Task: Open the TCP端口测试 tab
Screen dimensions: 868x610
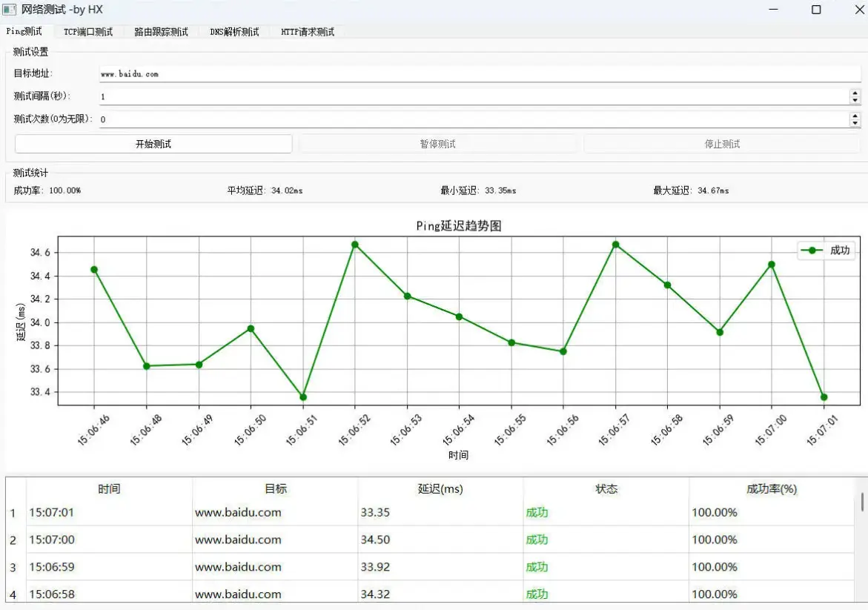Action: 87,33
